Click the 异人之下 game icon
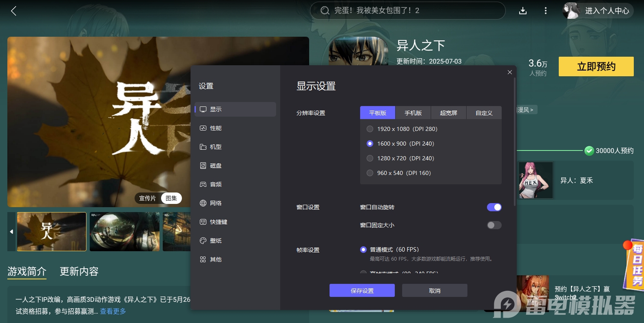The image size is (644, 323). point(359,51)
